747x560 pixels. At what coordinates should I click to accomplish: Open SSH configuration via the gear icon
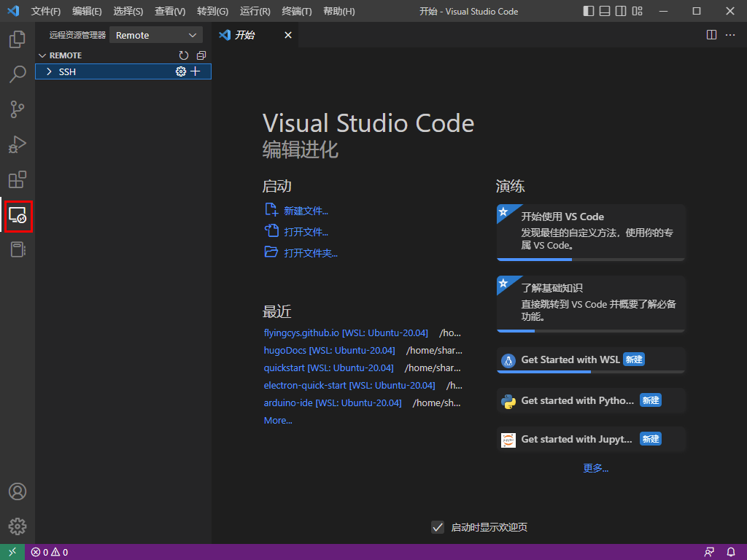180,71
